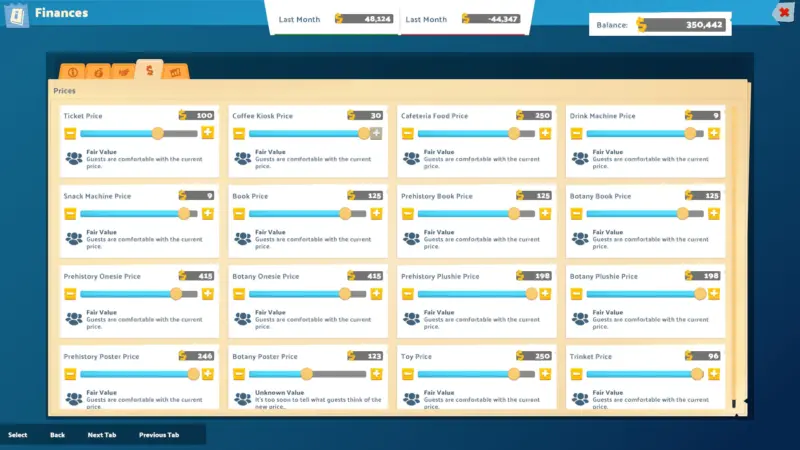800x450 pixels.
Task: Reduce Prehistory Onesie Price with minus icon
Action: tap(70, 294)
